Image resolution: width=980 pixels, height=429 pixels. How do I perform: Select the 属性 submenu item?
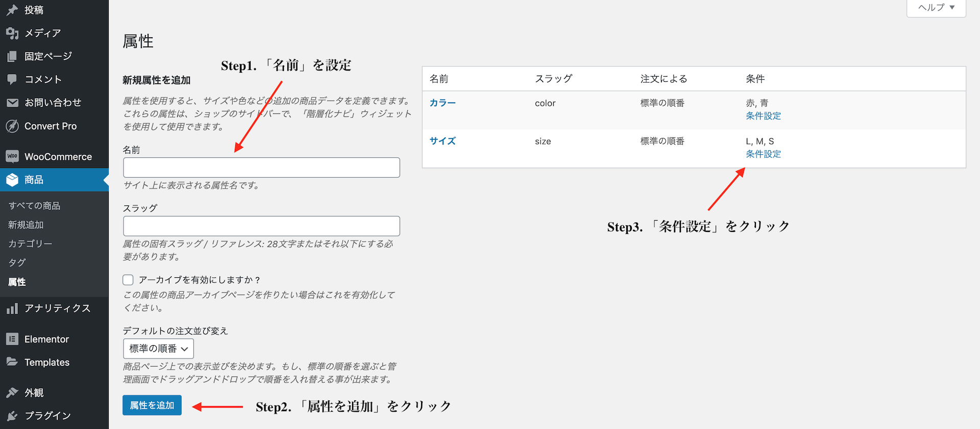coord(17,282)
